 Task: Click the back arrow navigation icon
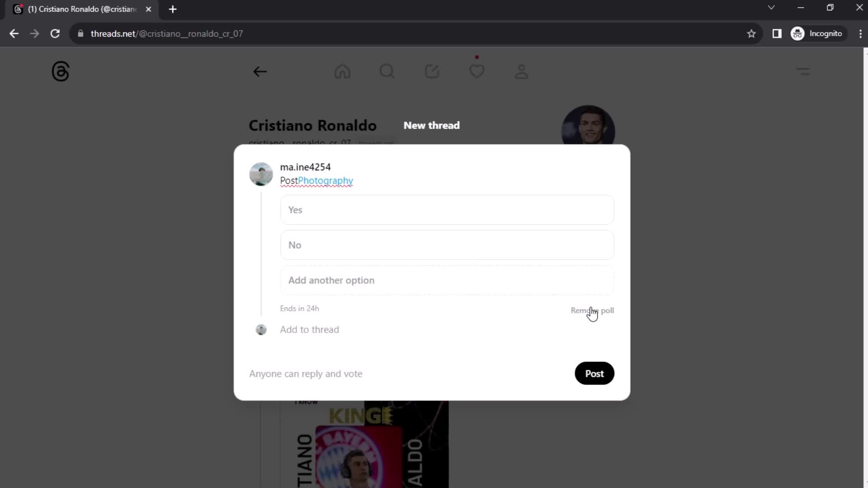tap(260, 71)
